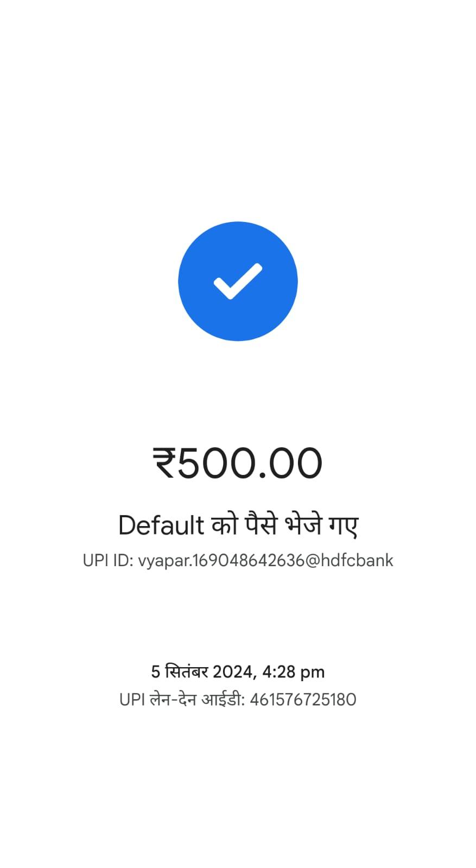Image resolution: width=476 pixels, height=868 pixels.
Task: Click the 'UPI ID:' label
Action: 108,560
